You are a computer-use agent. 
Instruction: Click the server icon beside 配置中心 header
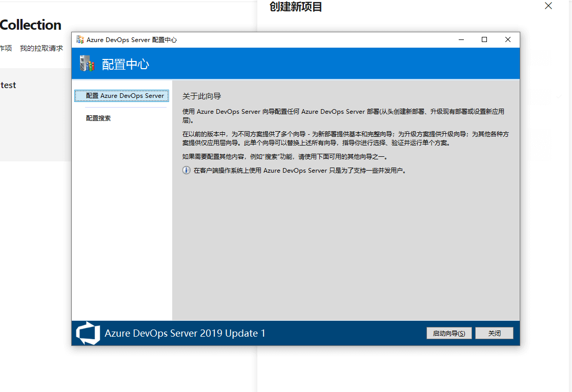87,64
